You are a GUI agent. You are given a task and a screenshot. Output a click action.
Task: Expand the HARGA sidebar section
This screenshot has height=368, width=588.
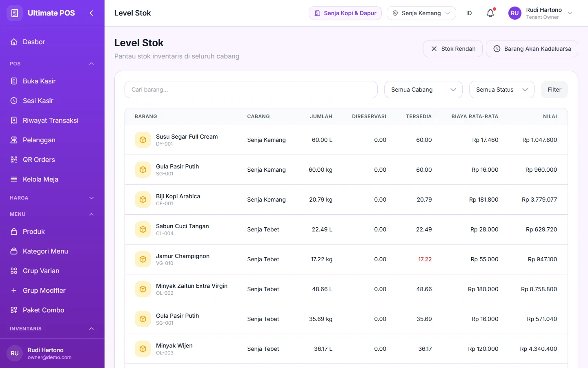[52, 198]
